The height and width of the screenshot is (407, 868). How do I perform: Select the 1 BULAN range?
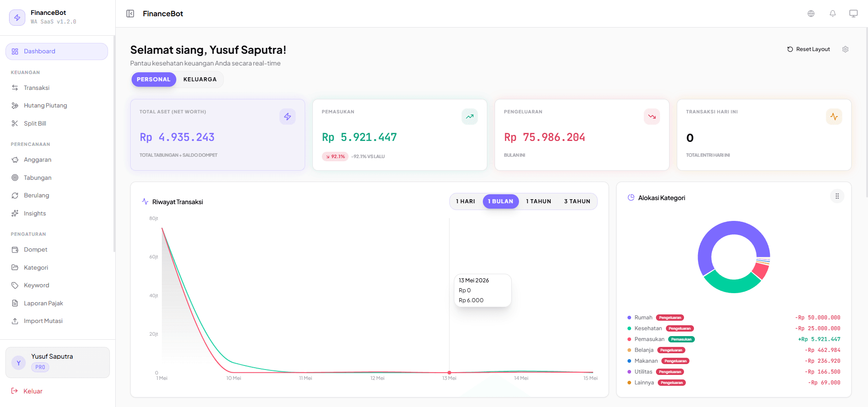pyautogui.click(x=501, y=201)
